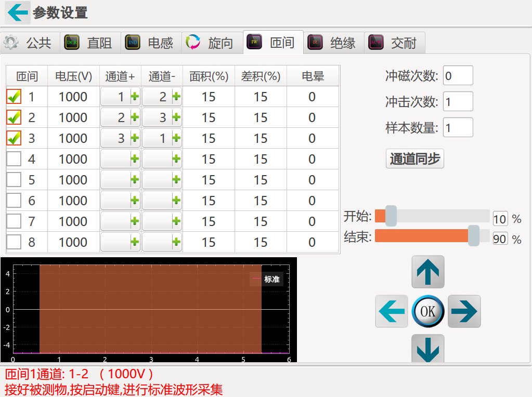Click the row 3 差积 cell showing 15
Screen dimensions: 532x397
point(261,138)
